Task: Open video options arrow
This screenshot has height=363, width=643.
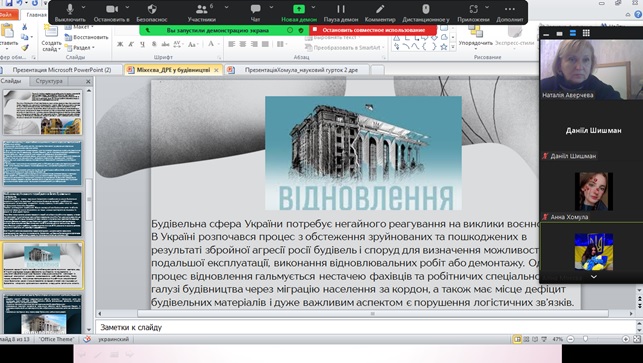Action: coord(127,7)
